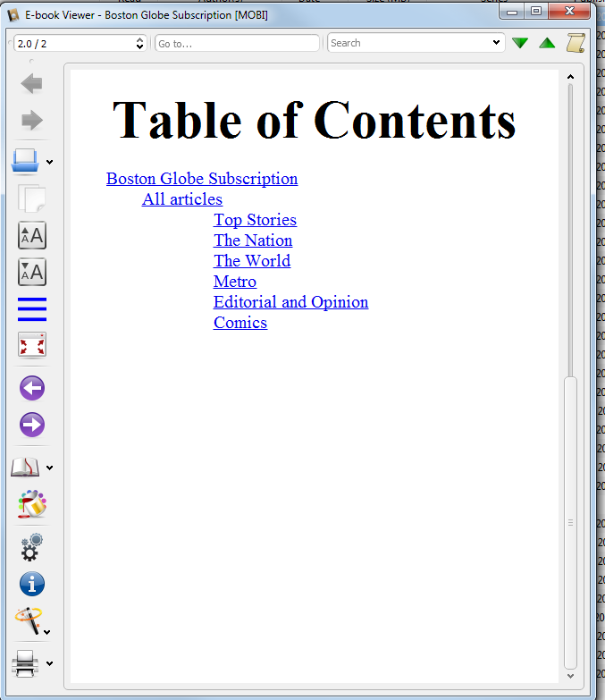Viewport: 605px width, 700px height.
Task: Maximize the E-book Viewer window
Action: pos(536,11)
